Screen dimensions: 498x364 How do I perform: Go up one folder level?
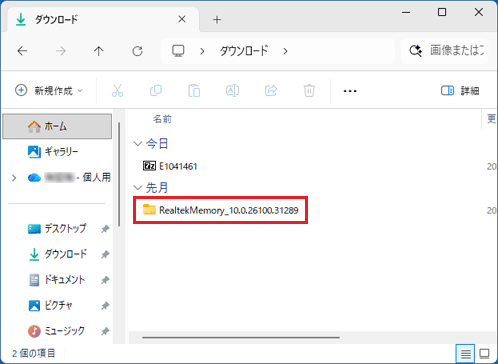(x=99, y=51)
